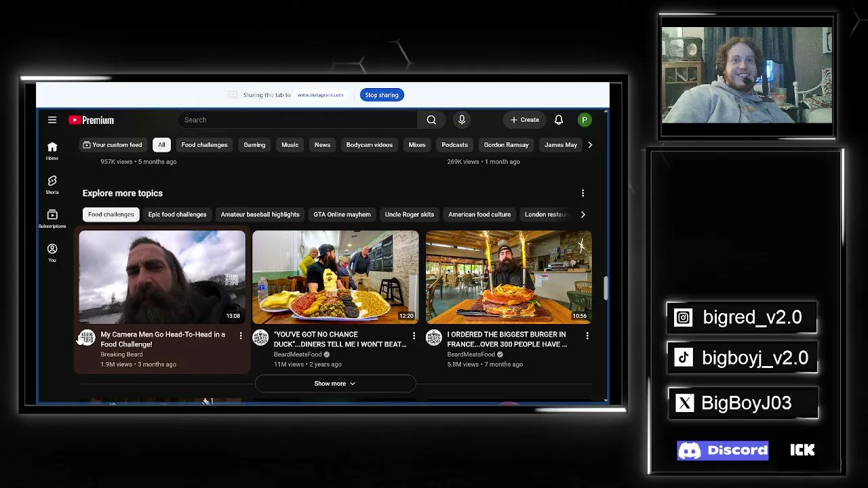This screenshot has height=488, width=868.
Task: Click in the YouTube Search field
Action: (x=297, y=120)
